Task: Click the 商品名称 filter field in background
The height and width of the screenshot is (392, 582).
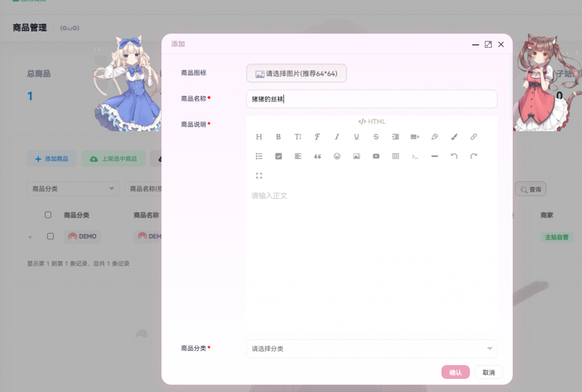Action: (x=143, y=189)
